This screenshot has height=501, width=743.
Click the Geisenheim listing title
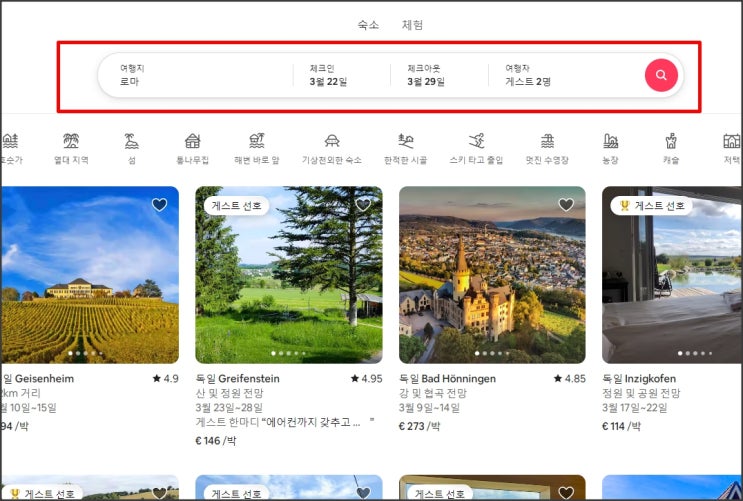pos(38,379)
